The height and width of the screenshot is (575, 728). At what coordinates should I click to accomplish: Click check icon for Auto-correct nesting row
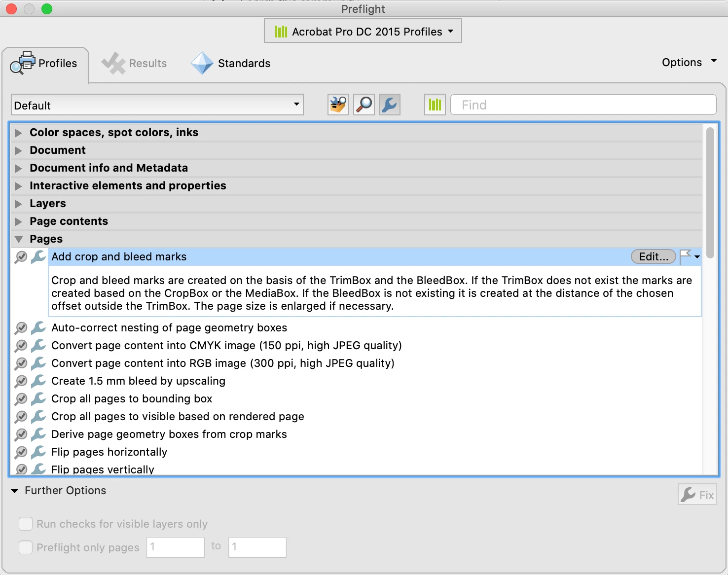(x=21, y=328)
